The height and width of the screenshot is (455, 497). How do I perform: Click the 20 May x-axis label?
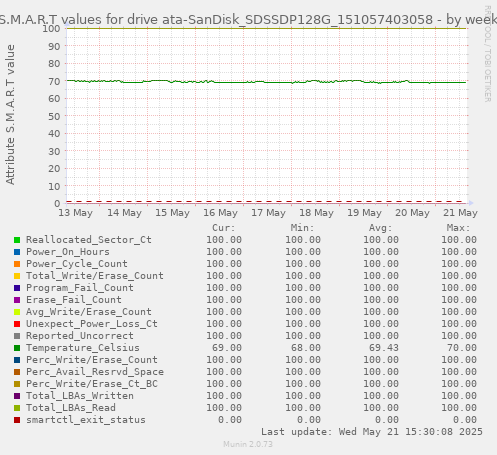412,213
